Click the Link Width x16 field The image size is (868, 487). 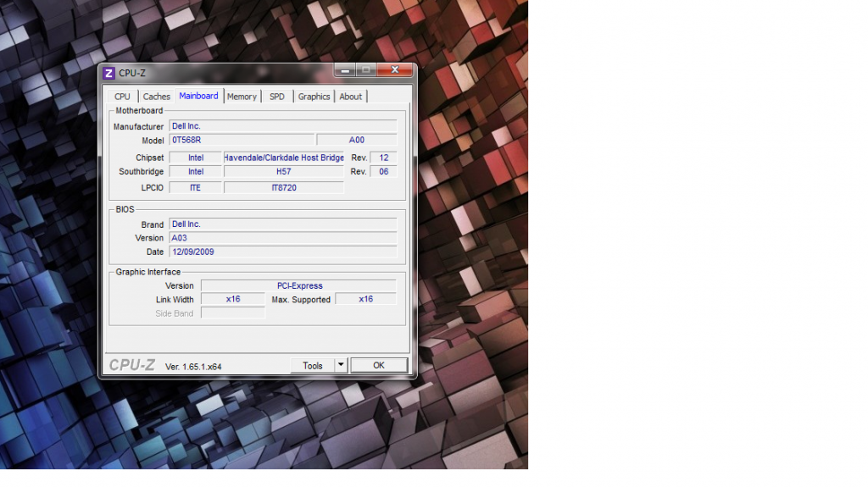(233, 299)
